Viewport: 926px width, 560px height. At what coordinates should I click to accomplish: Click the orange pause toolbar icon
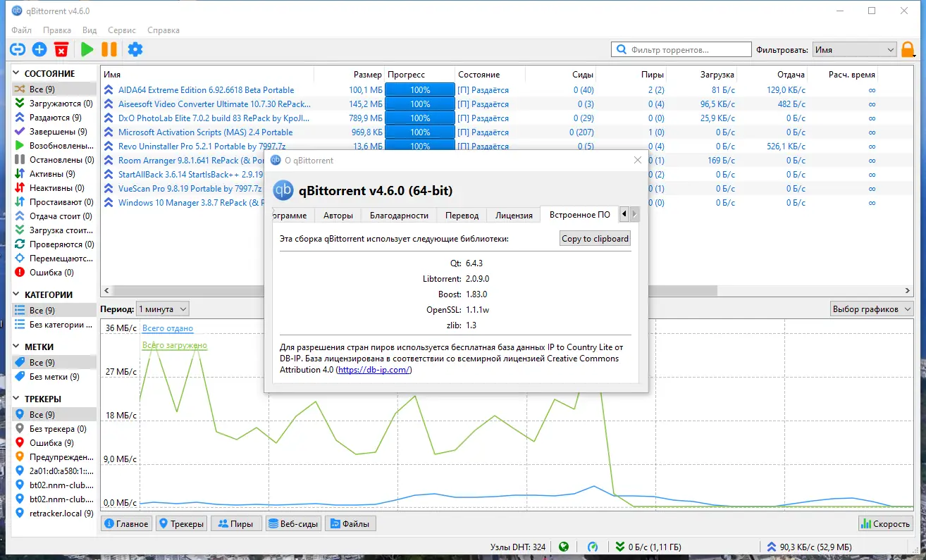tap(109, 49)
